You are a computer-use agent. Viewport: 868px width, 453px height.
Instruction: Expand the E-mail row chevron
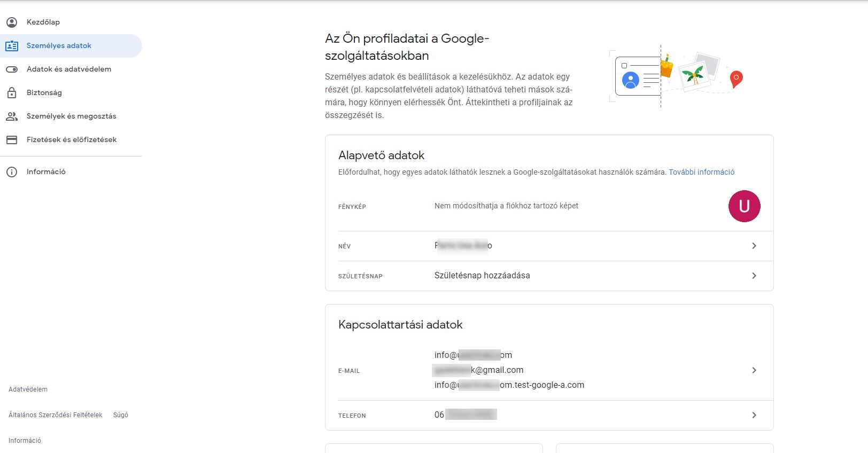pyautogui.click(x=754, y=370)
